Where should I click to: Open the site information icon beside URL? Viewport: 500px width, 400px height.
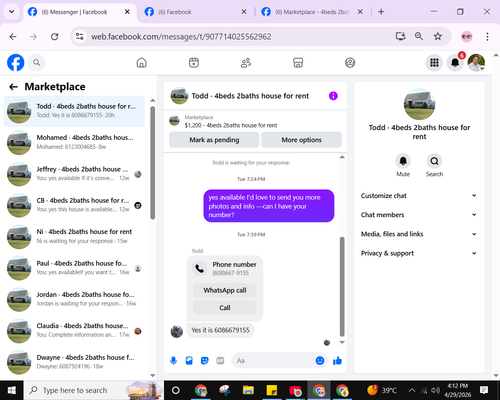(79, 36)
